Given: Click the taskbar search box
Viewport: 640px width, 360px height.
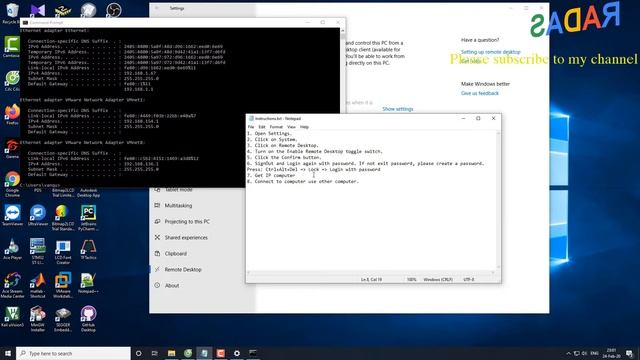Looking at the screenshot, I should (73, 353).
